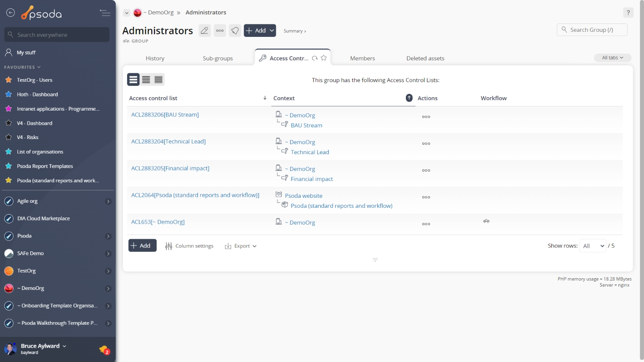Expand the breadcrumb dropdown chevron
The image size is (644, 362).
[126, 13]
